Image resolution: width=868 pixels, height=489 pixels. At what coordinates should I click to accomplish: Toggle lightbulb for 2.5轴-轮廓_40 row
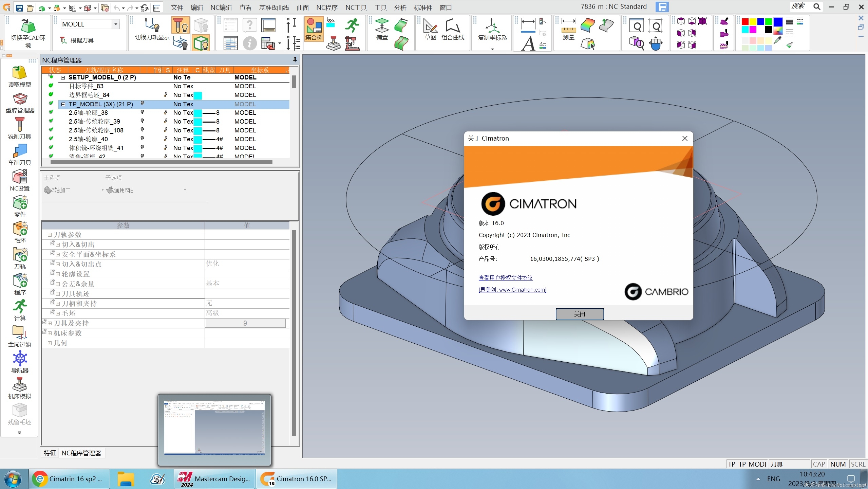pos(142,138)
